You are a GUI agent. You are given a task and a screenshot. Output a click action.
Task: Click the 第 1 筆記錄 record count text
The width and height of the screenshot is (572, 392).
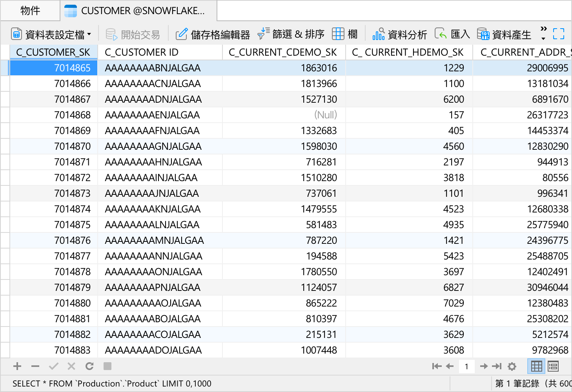533,383
